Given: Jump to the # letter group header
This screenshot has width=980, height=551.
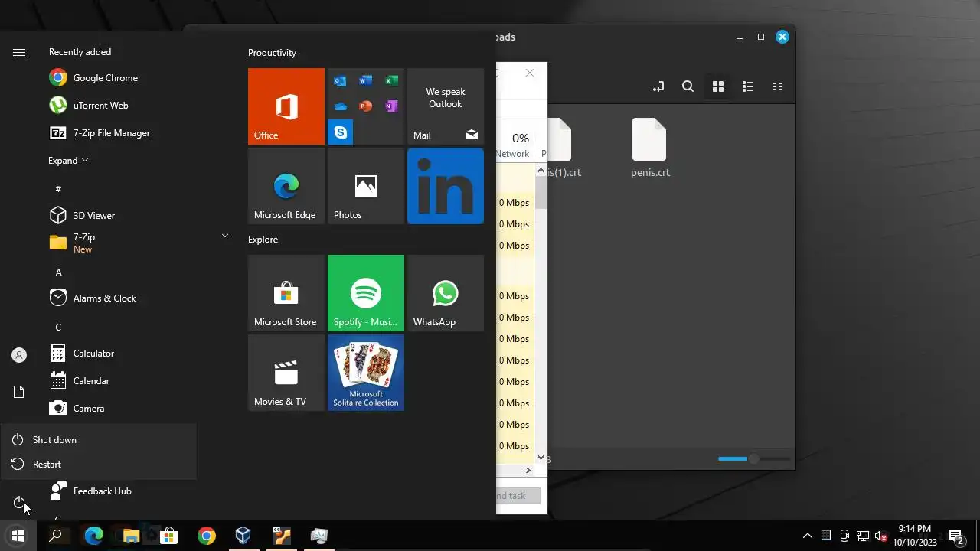Looking at the screenshot, I should click(58, 189).
